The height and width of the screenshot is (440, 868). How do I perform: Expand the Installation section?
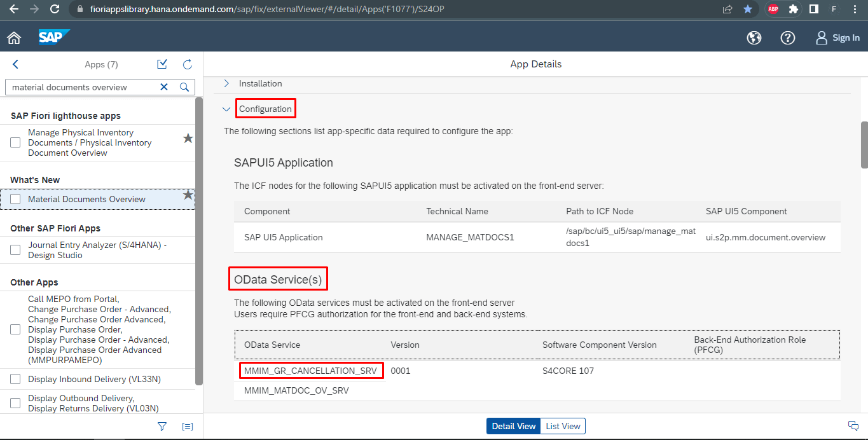pos(226,83)
